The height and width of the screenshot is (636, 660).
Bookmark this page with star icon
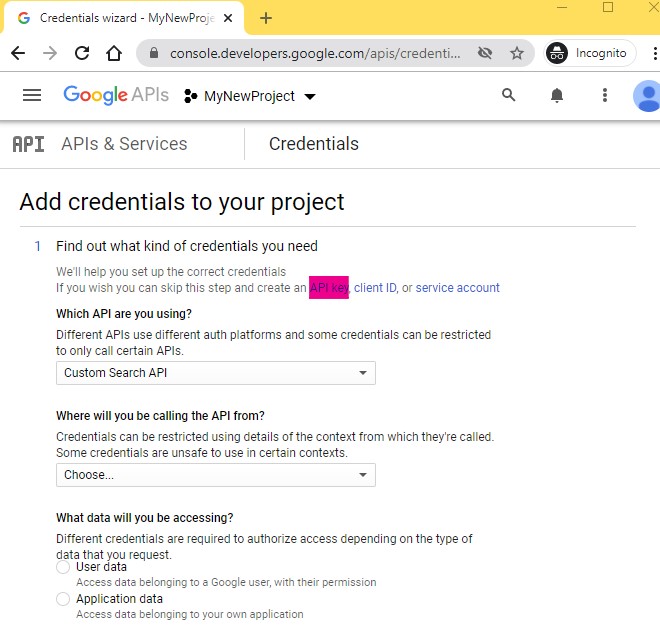point(517,53)
